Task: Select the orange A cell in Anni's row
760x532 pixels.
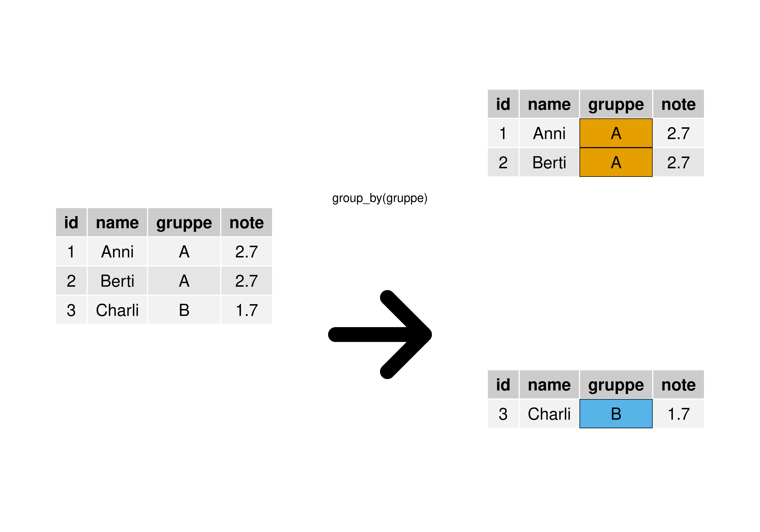Action: pos(616,133)
